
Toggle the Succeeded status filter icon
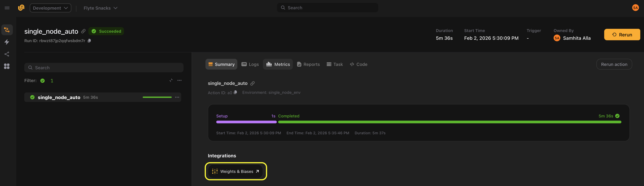42,80
